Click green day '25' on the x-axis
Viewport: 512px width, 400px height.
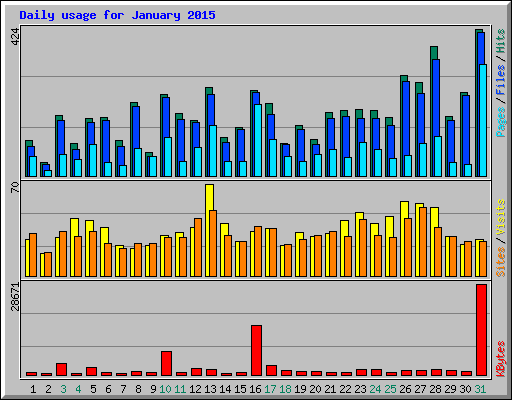pyautogui.click(x=390, y=389)
